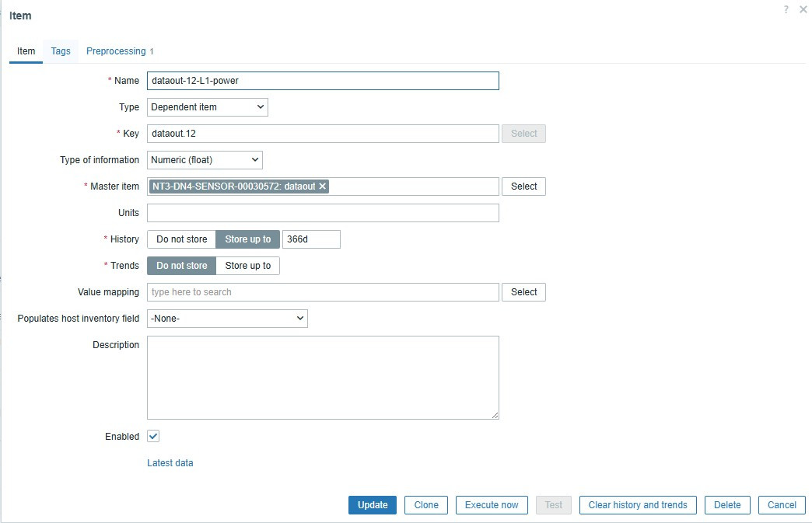812x523 pixels.
Task: Set History to Do not store
Action: 181,239
